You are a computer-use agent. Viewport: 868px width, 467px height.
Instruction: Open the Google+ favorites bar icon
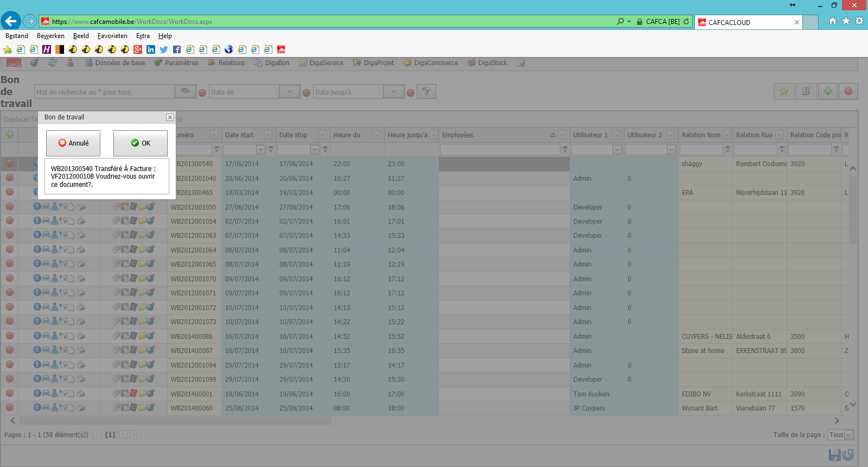point(138,49)
